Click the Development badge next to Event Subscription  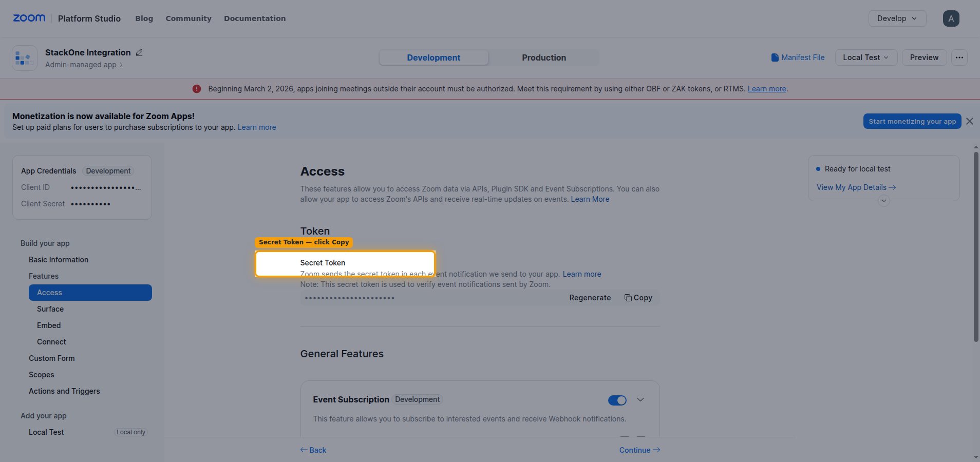click(x=417, y=399)
